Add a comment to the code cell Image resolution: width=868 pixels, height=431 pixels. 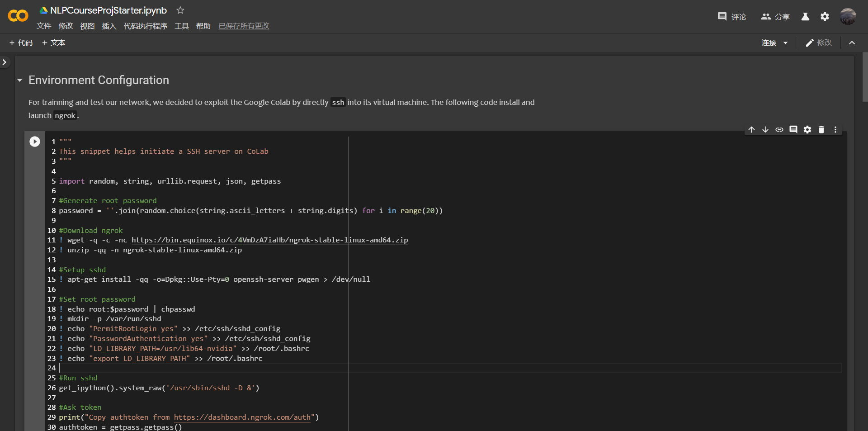click(x=794, y=130)
